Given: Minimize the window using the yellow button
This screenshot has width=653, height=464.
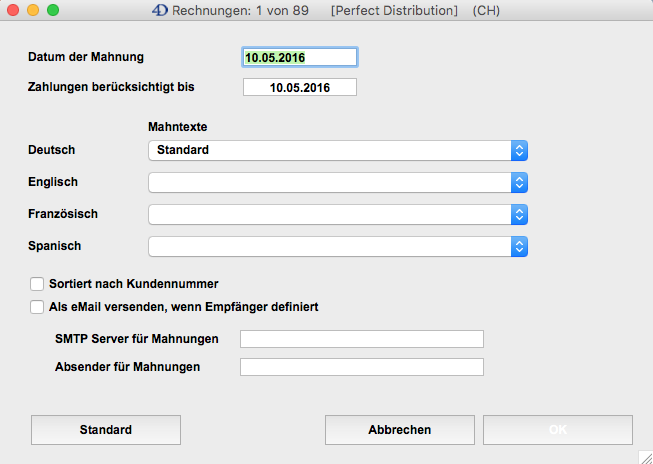Looking at the screenshot, I should [x=33, y=11].
